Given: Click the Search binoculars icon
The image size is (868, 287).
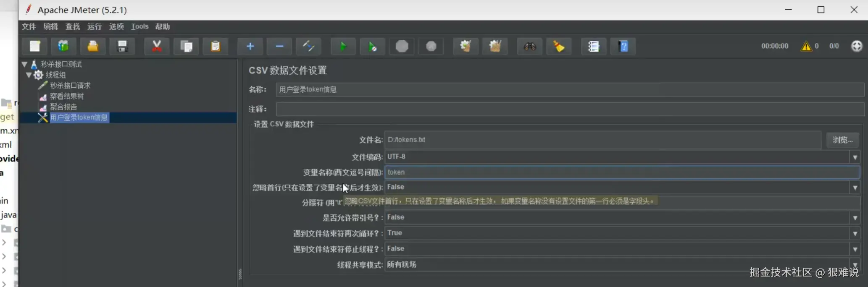Looking at the screenshot, I should coord(530,46).
